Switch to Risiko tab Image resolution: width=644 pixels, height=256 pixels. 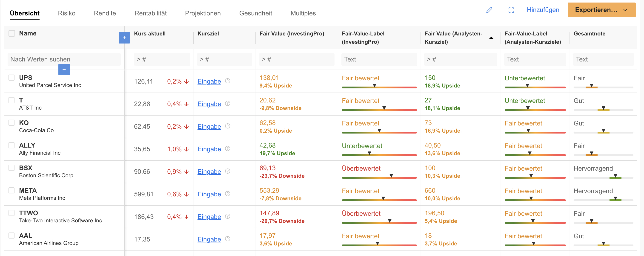pos(66,13)
